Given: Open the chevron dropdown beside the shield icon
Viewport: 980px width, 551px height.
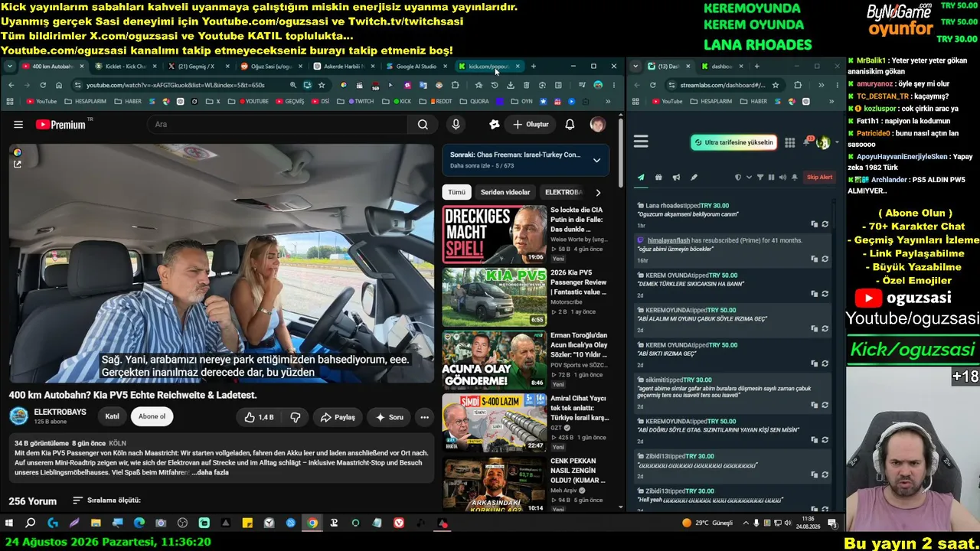Looking at the screenshot, I should [748, 178].
